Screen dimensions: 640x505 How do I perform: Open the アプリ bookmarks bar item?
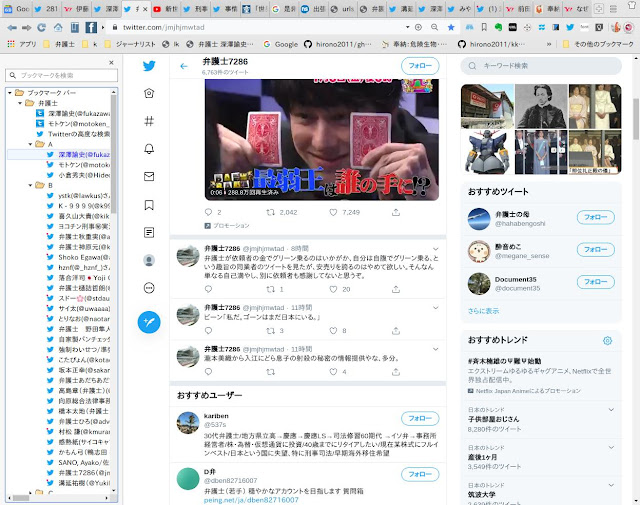point(22,44)
